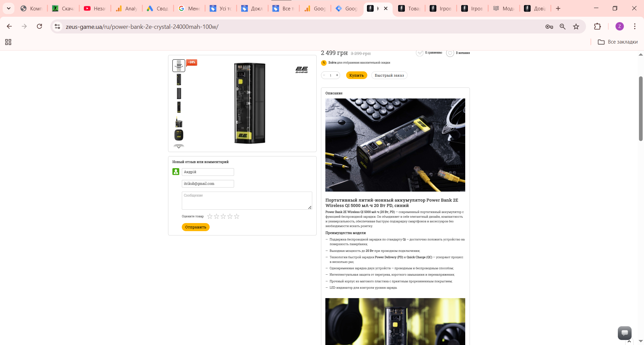Reload the current page
The height and width of the screenshot is (345, 644).
[39, 26]
